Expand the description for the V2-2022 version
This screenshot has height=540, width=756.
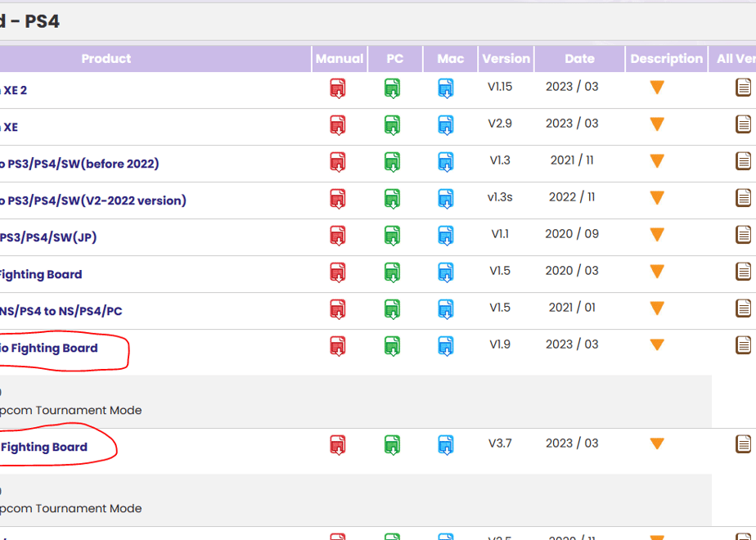click(x=657, y=198)
